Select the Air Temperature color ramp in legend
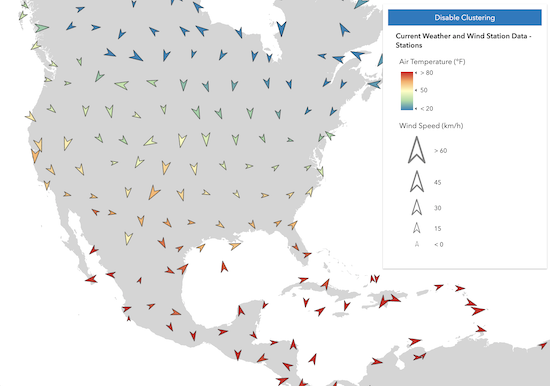The image size is (550, 386). [x=407, y=91]
